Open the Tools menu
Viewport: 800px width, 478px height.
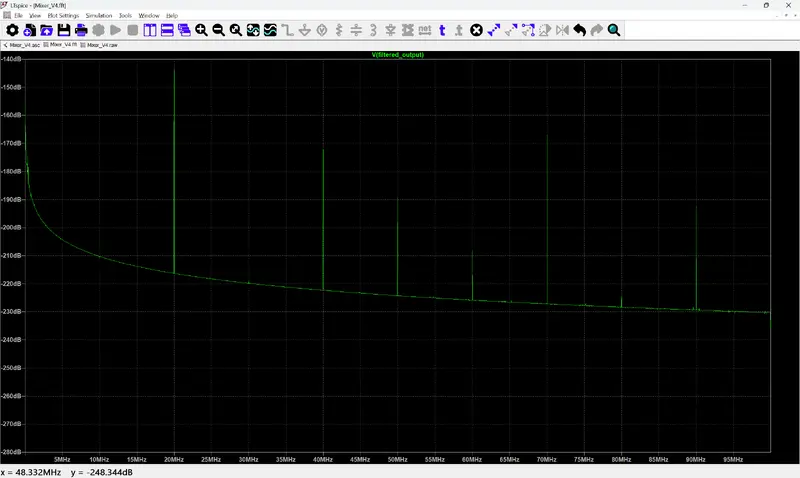click(126, 15)
